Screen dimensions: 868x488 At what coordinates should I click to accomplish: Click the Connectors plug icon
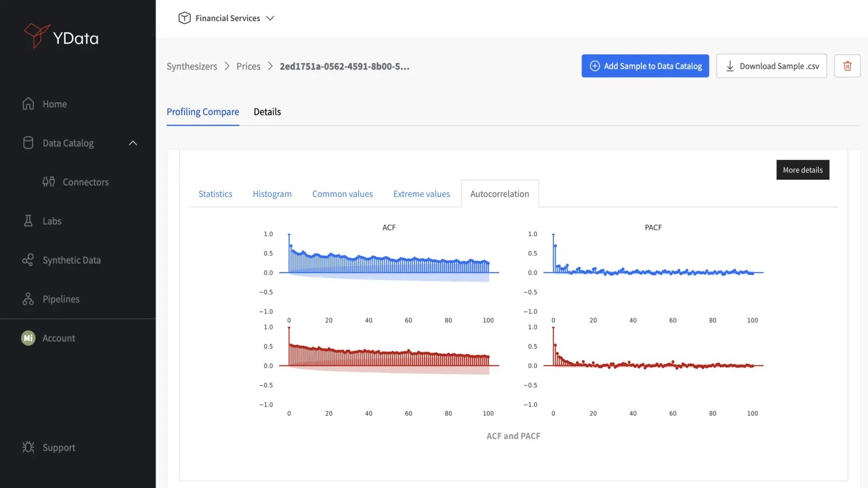49,182
